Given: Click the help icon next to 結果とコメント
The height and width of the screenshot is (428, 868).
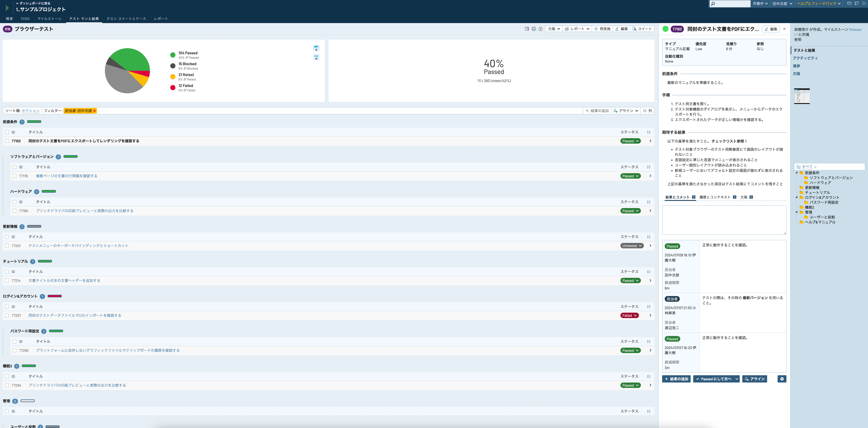Looking at the screenshot, I should coord(694,197).
